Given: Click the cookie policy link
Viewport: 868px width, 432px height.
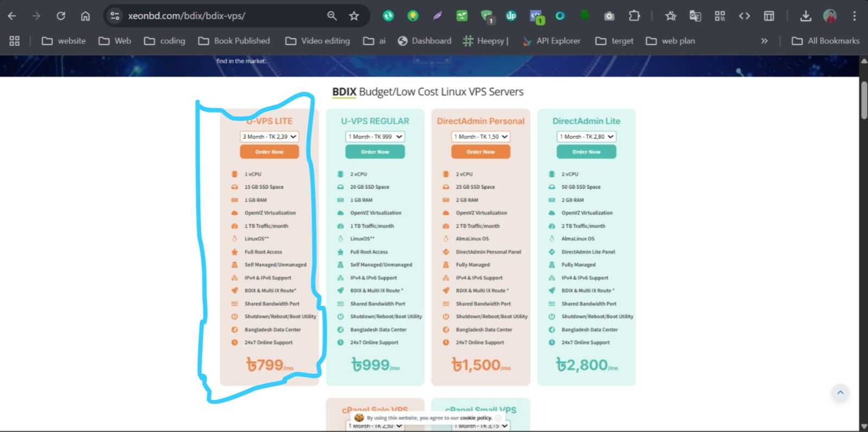Looking at the screenshot, I should (x=476, y=418).
